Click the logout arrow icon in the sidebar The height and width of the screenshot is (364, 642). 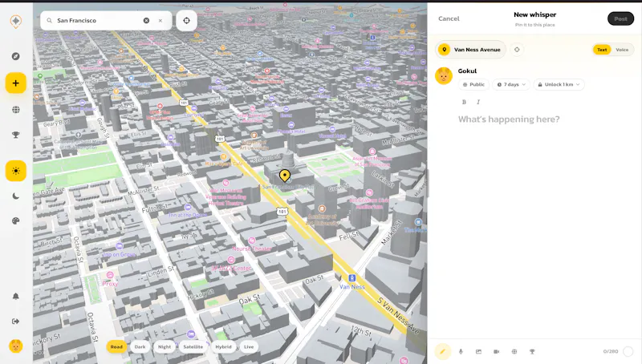coord(15,322)
